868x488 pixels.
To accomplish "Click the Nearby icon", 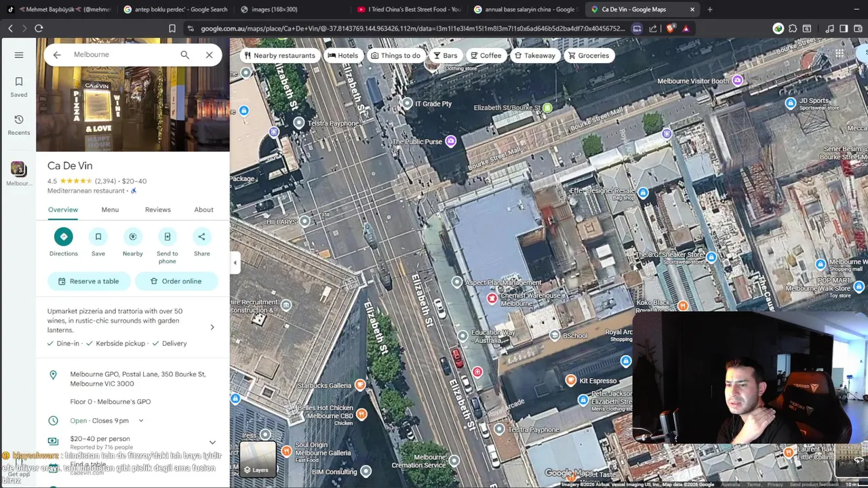I will click(133, 237).
